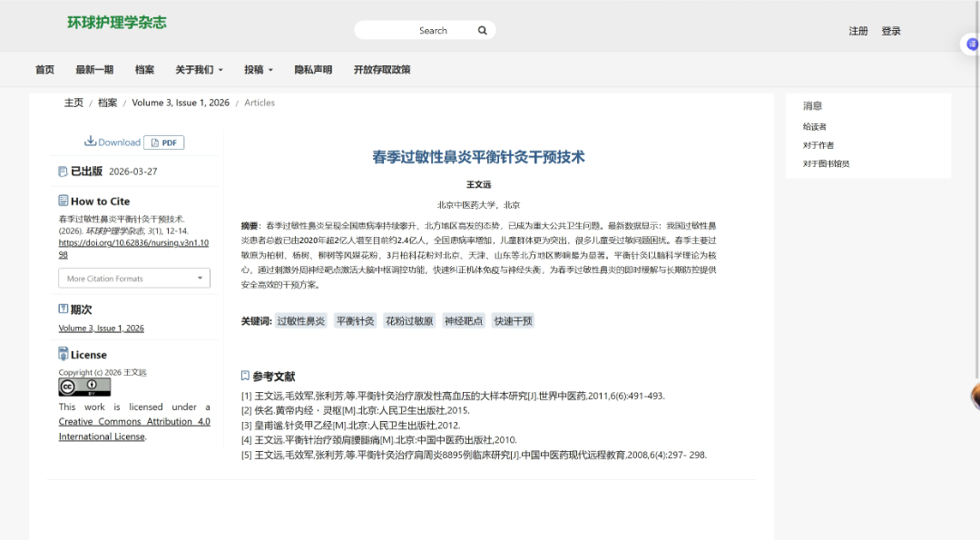Click the Download icon above the article info

click(x=93, y=142)
